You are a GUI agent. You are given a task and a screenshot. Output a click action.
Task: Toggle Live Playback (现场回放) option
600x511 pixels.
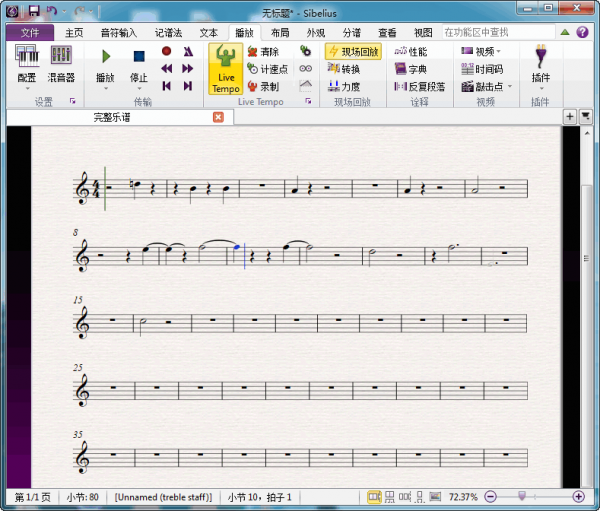pos(353,52)
